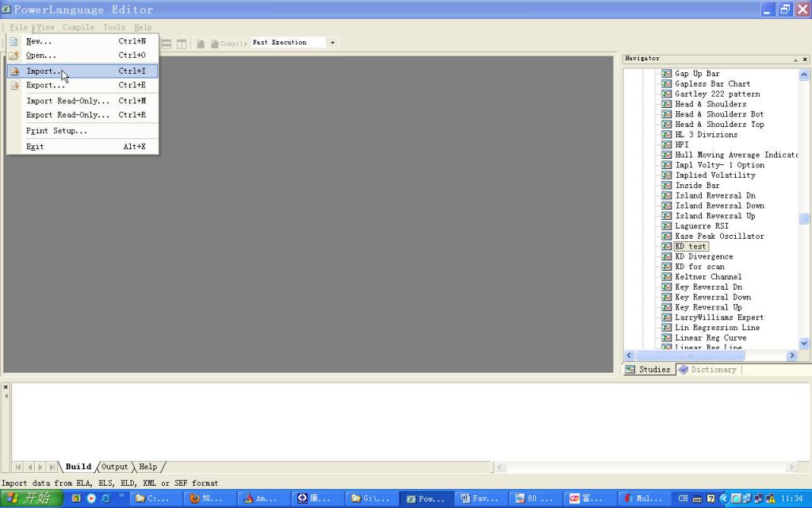Click the HPI study icon
Viewport: 812px width, 508px height.
(666, 144)
